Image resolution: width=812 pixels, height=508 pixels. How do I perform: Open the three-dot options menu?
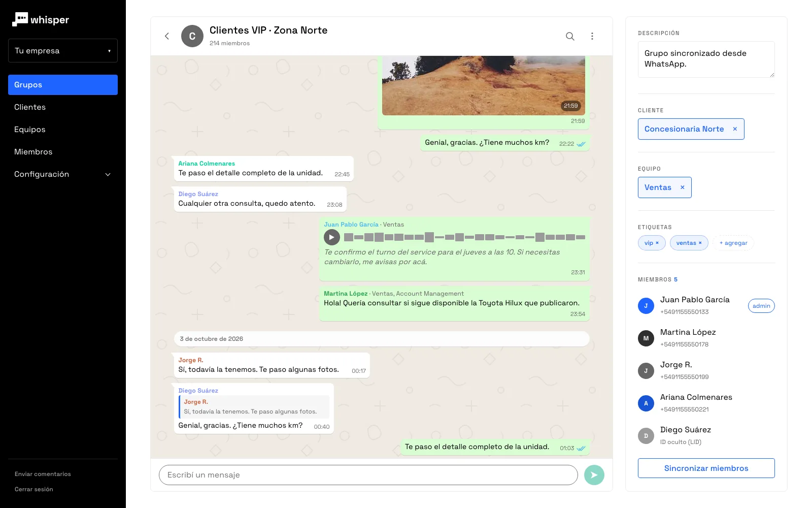pyautogui.click(x=592, y=36)
